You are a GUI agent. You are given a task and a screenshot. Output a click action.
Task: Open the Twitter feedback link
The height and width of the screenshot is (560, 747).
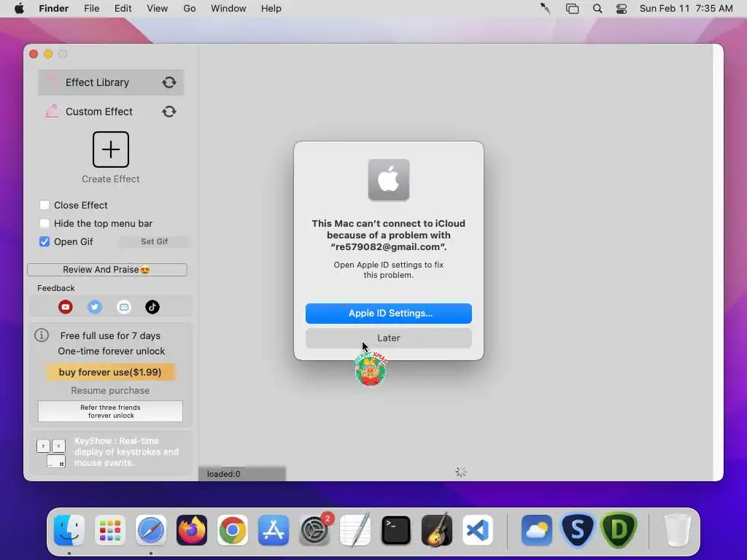tap(94, 307)
